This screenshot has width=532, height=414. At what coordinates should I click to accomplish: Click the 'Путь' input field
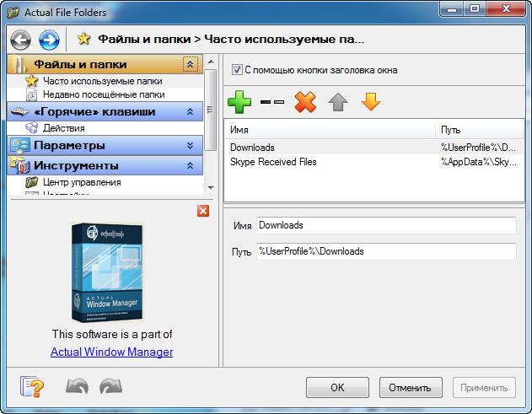point(386,251)
